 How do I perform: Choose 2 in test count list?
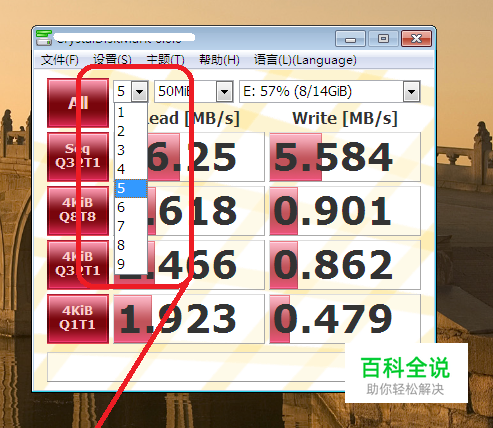pyautogui.click(x=131, y=131)
